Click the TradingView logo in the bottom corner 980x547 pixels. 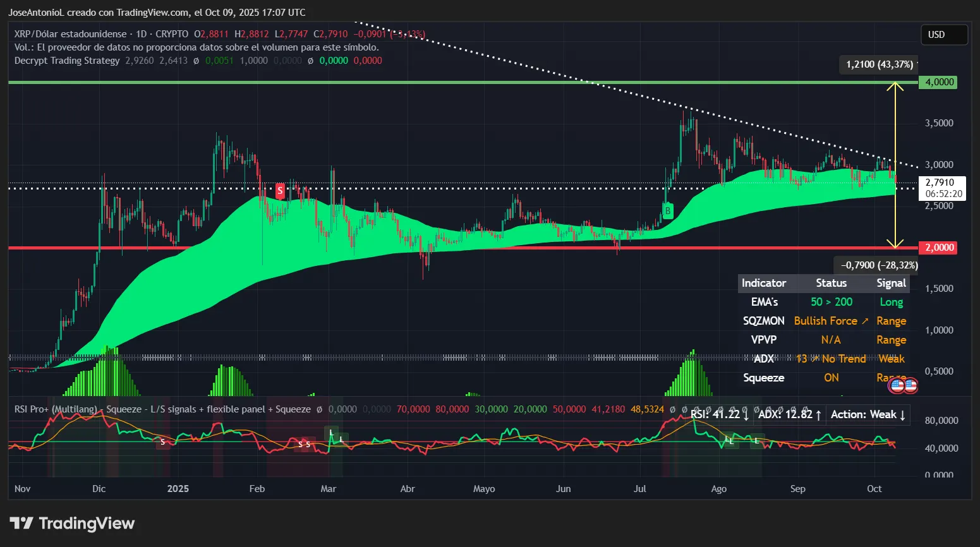coord(71,523)
